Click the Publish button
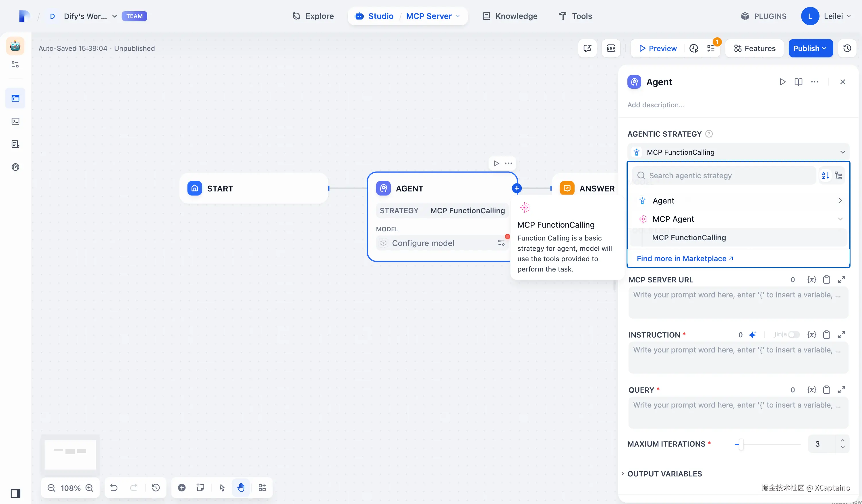The width and height of the screenshot is (862, 504). [810, 48]
